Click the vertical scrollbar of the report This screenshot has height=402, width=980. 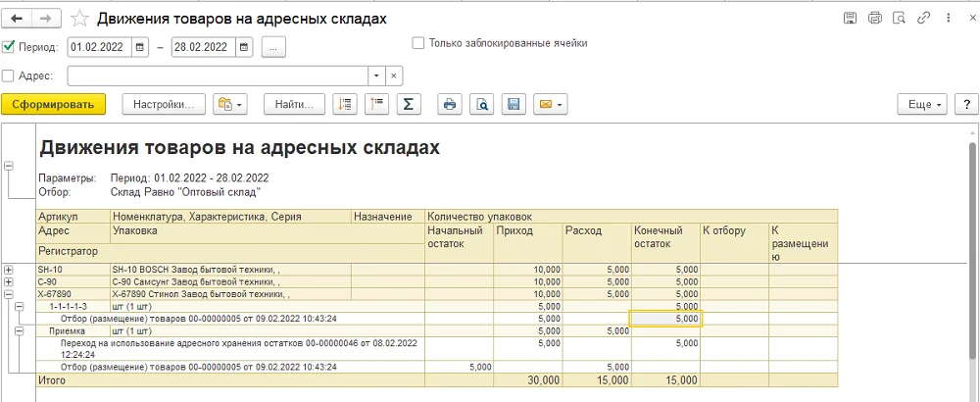click(x=972, y=250)
